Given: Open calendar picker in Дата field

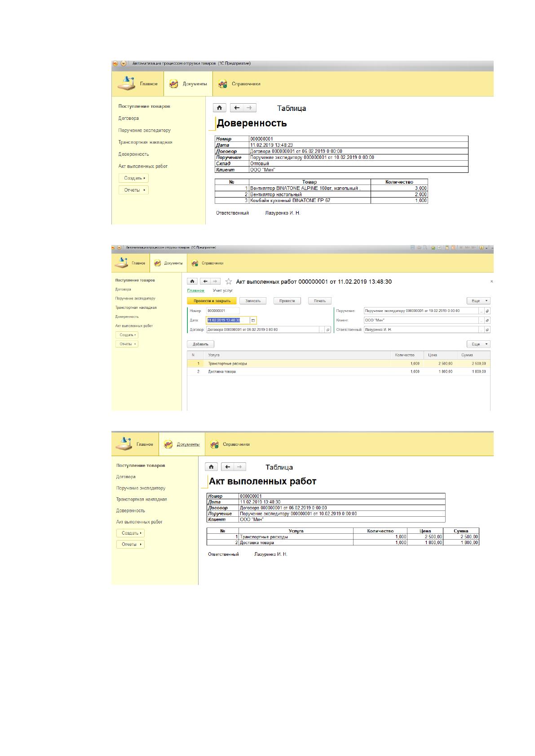Looking at the screenshot, I should [253, 320].
